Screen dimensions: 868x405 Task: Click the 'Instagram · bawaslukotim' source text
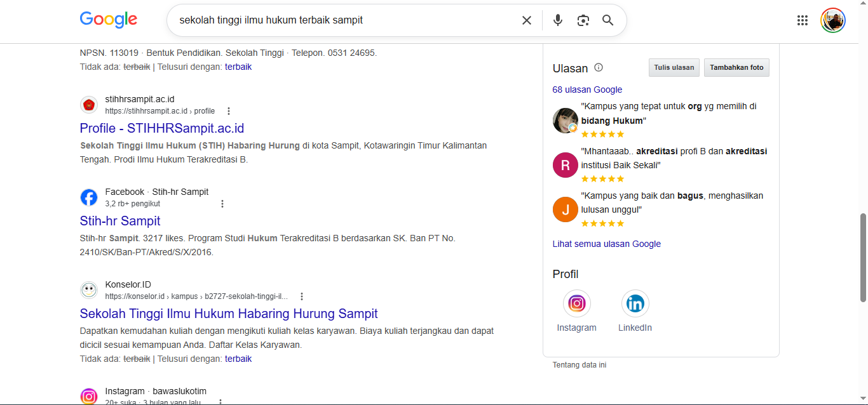(x=156, y=391)
